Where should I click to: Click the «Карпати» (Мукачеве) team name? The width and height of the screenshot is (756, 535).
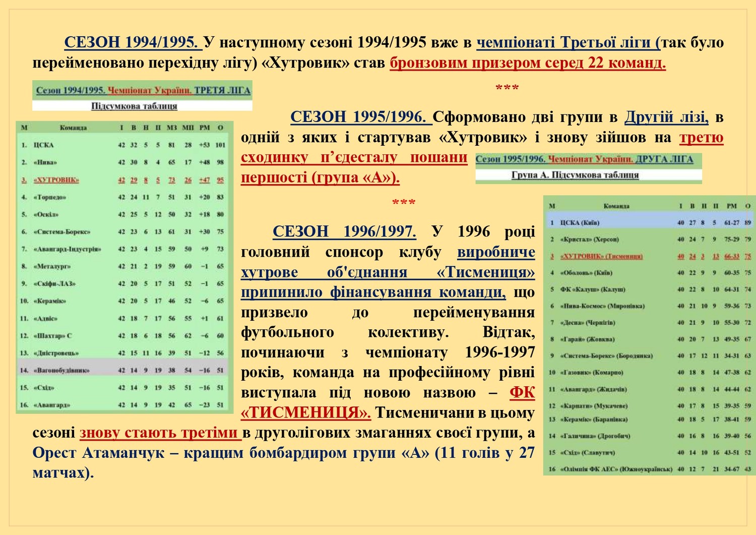[x=594, y=406]
